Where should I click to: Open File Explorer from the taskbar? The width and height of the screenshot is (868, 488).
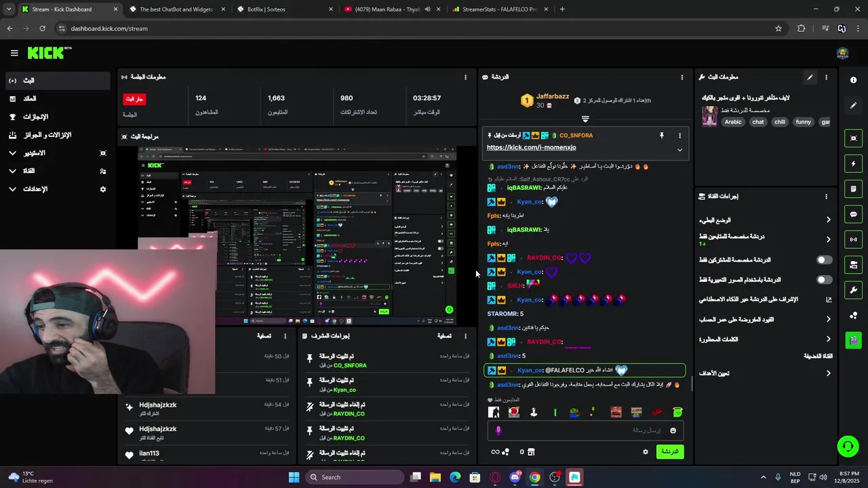[x=435, y=477]
